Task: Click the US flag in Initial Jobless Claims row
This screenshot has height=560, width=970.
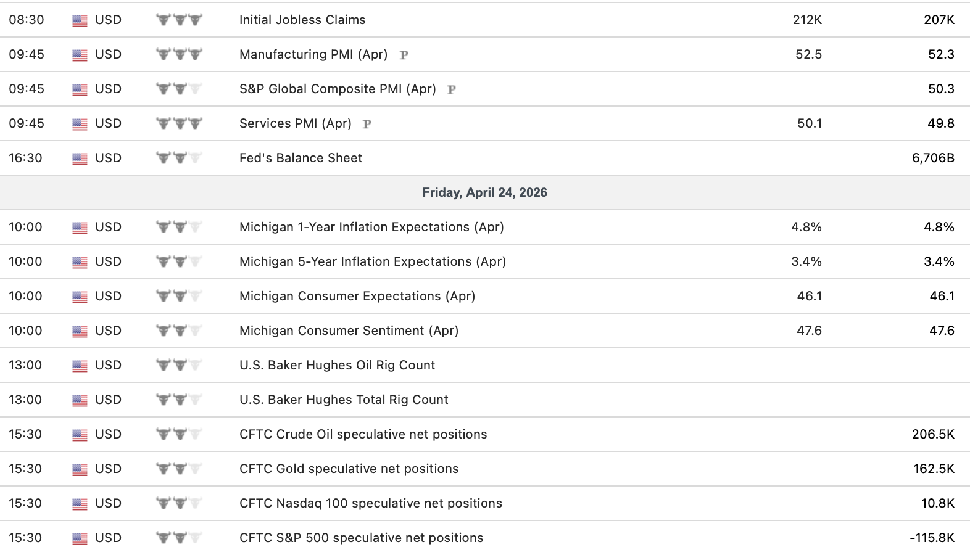Action: (80, 20)
